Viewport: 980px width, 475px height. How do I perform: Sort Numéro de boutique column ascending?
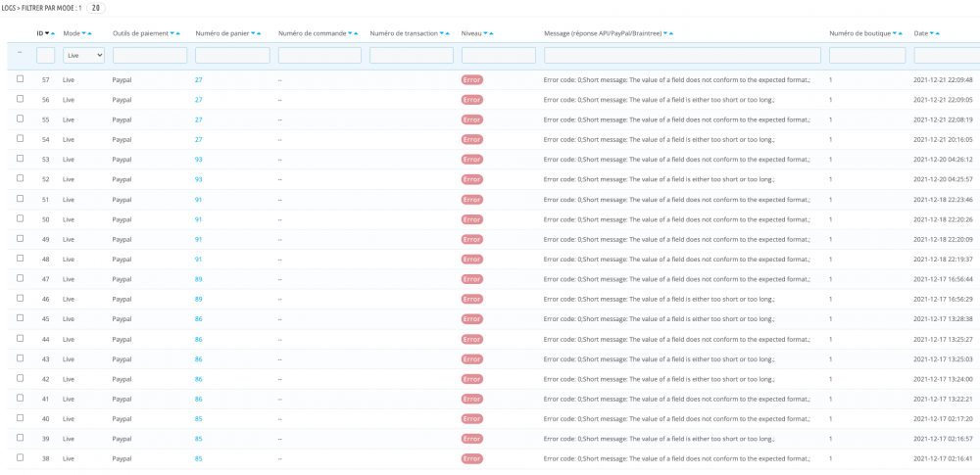(x=902, y=33)
